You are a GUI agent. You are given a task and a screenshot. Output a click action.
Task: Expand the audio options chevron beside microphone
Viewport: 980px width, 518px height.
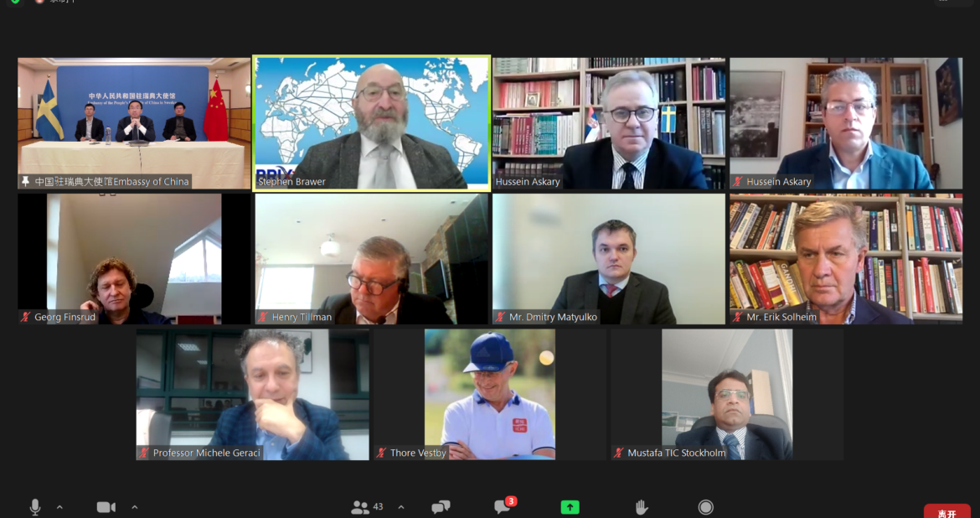point(60,507)
